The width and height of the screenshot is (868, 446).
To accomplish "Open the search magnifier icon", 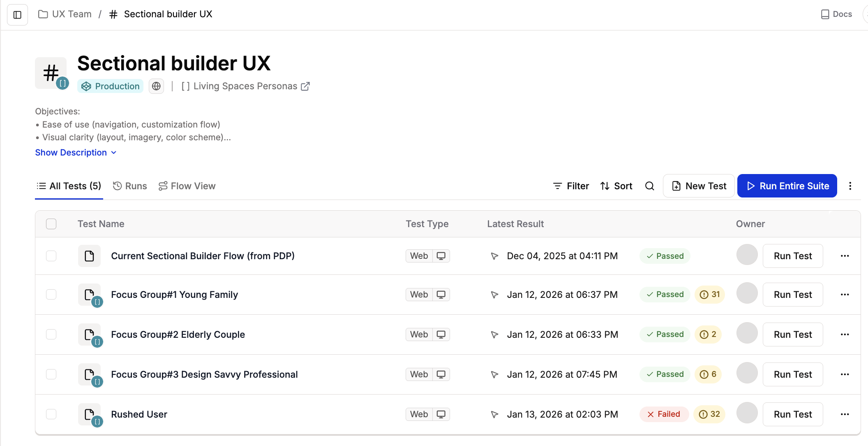I will point(649,186).
